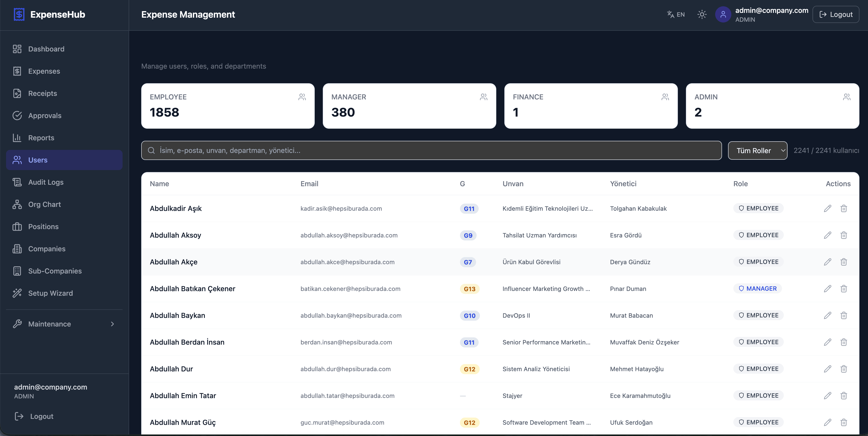The image size is (868, 436).
Task: Click the Unvan column header
Action: coord(513,184)
